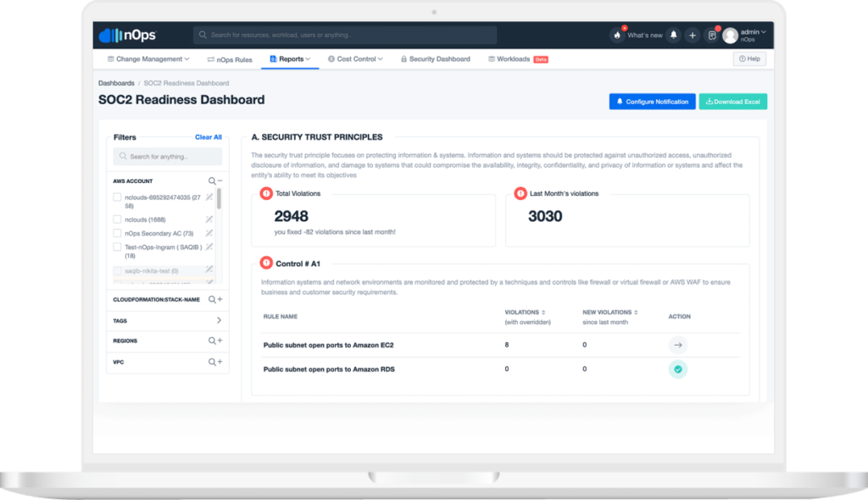
Task: Switch to the Security Dashboard tab
Action: (439, 58)
